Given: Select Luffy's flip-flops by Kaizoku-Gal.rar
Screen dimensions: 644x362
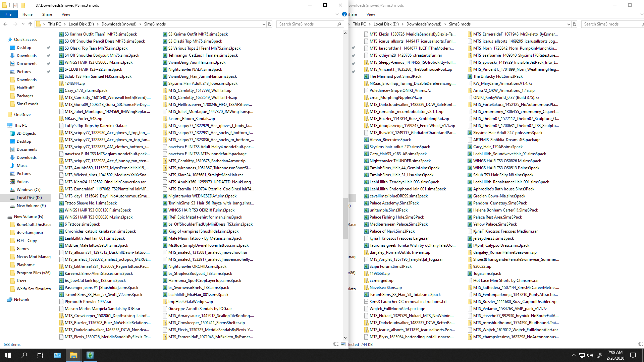Looking at the screenshot, I should point(96,126).
